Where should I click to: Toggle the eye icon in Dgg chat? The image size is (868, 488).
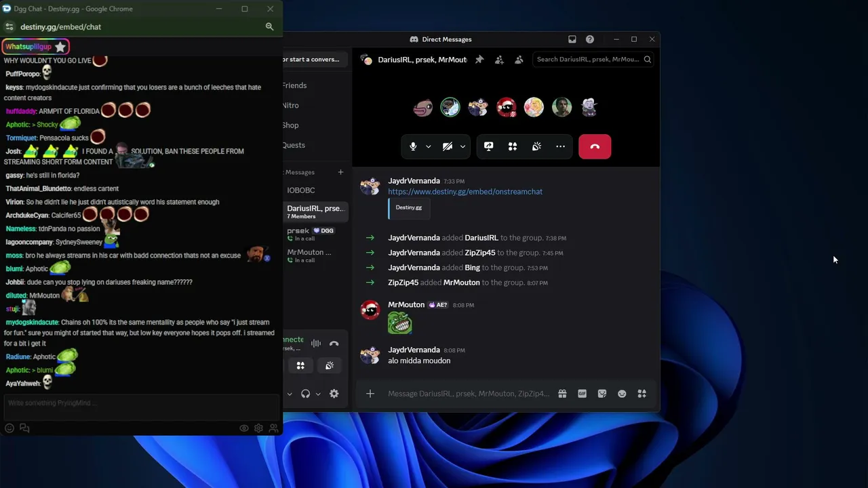[244, 428]
